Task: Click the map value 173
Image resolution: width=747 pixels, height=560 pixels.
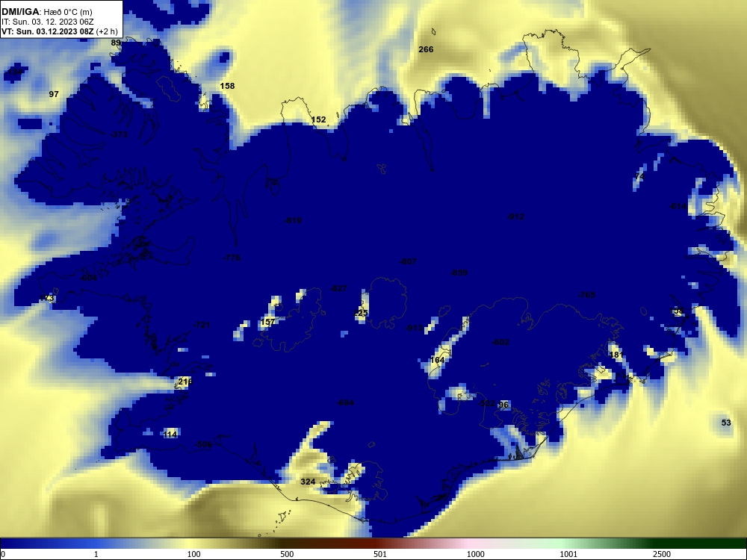Action: pyautogui.click(x=46, y=298)
